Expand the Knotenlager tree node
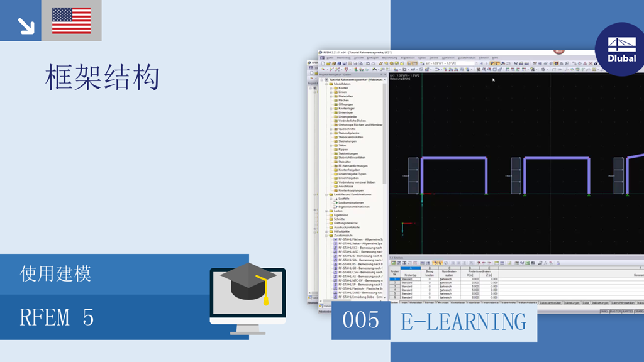Screen dimensions: 644x362 (x=331, y=108)
